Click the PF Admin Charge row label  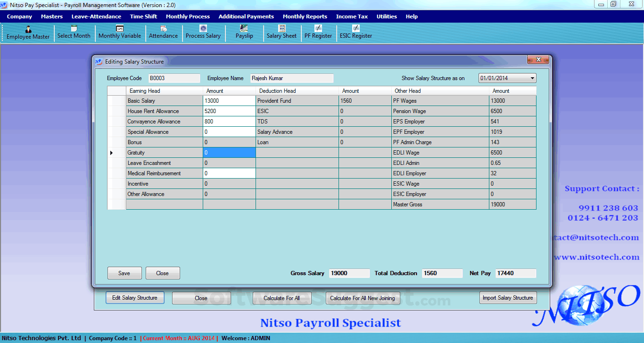tap(440, 142)
